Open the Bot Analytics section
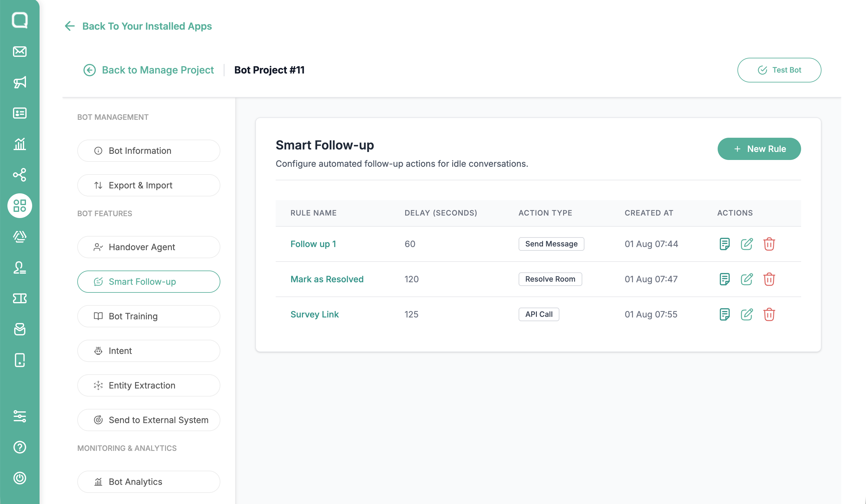 pyautogui.click(x=148, y=482)
